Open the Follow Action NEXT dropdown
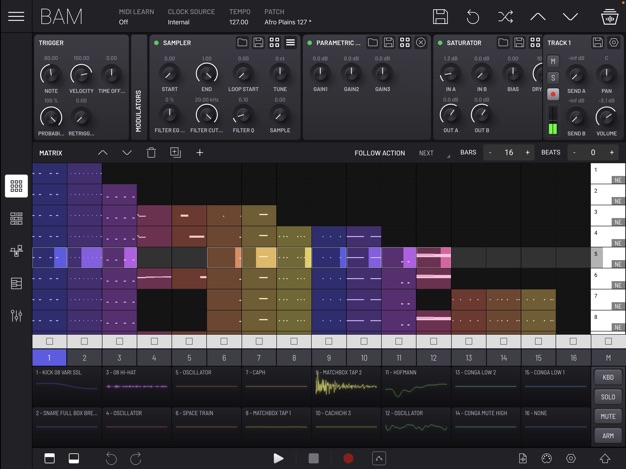 [426, 153]
